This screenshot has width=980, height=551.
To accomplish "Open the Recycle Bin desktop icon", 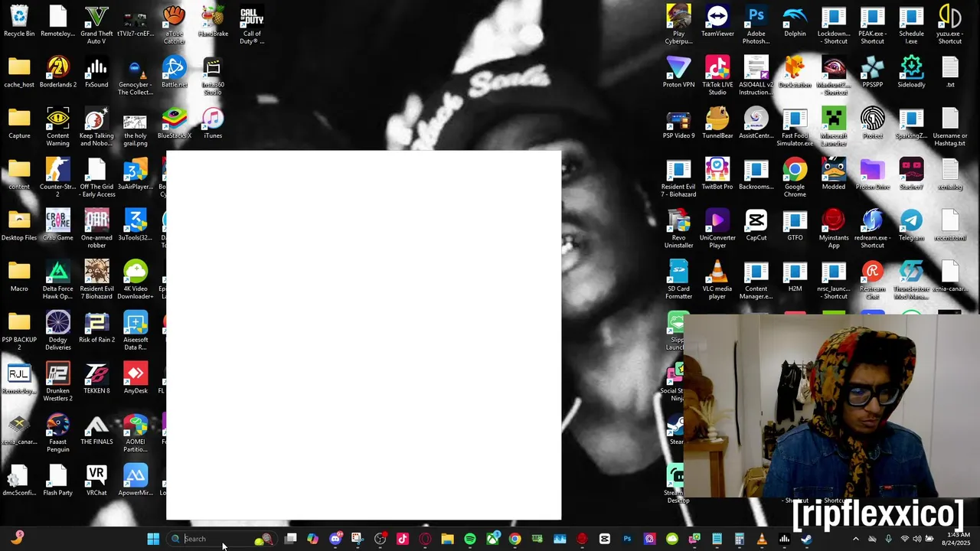I will tap(19, 21).
